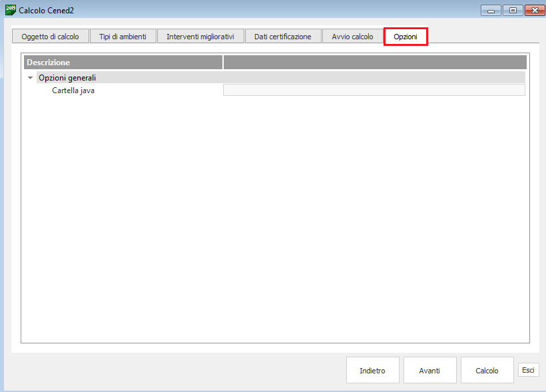This screenshot has height=392, width=546.
Task: Click the empty value column header
Action: pos(375,63)
